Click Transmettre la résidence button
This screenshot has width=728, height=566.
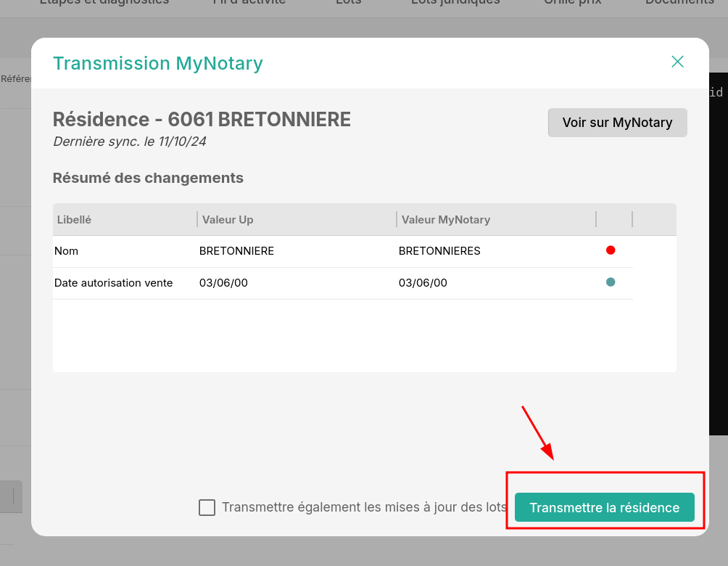click(605, 507)
